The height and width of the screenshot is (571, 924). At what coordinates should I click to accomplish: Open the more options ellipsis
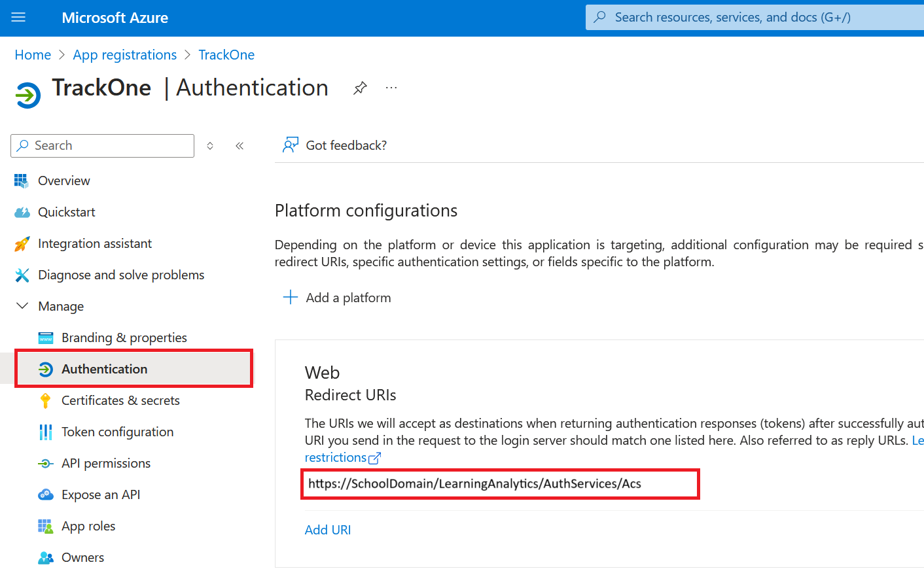[391, 88]
